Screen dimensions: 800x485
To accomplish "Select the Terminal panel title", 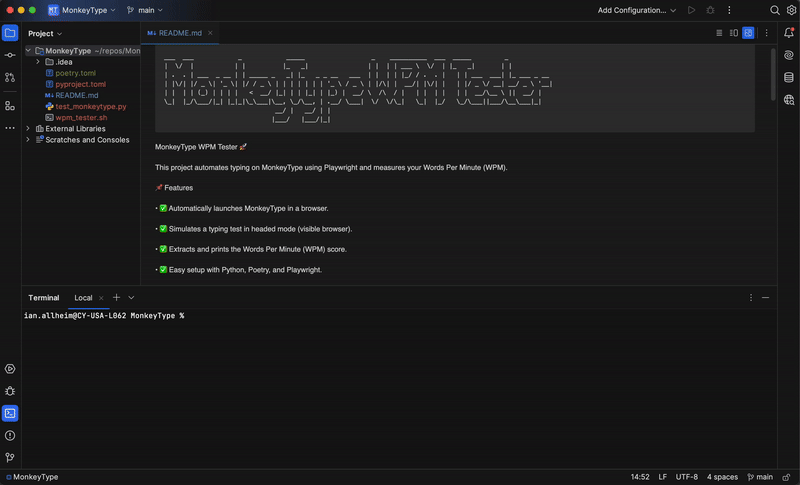I will pos(43,298).
